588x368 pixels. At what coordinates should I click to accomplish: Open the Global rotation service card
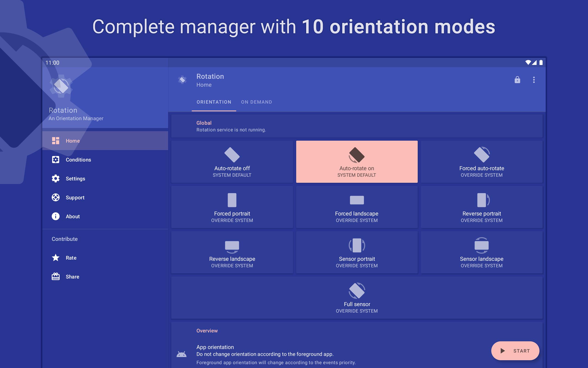(x=357, y=126)
